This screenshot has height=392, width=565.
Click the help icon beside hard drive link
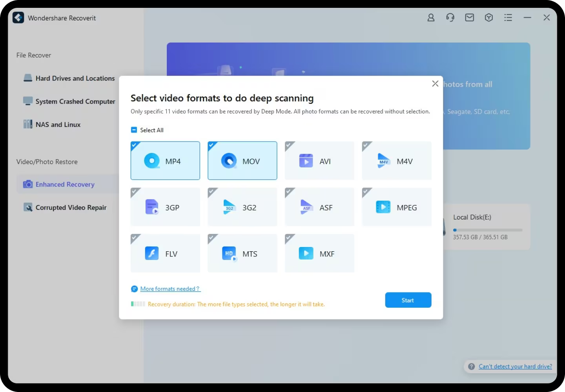(x=471, y=367)
